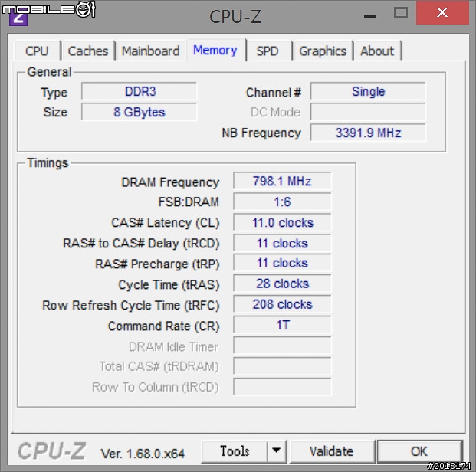Click the NB Frequency label

(x=261, y=133)
